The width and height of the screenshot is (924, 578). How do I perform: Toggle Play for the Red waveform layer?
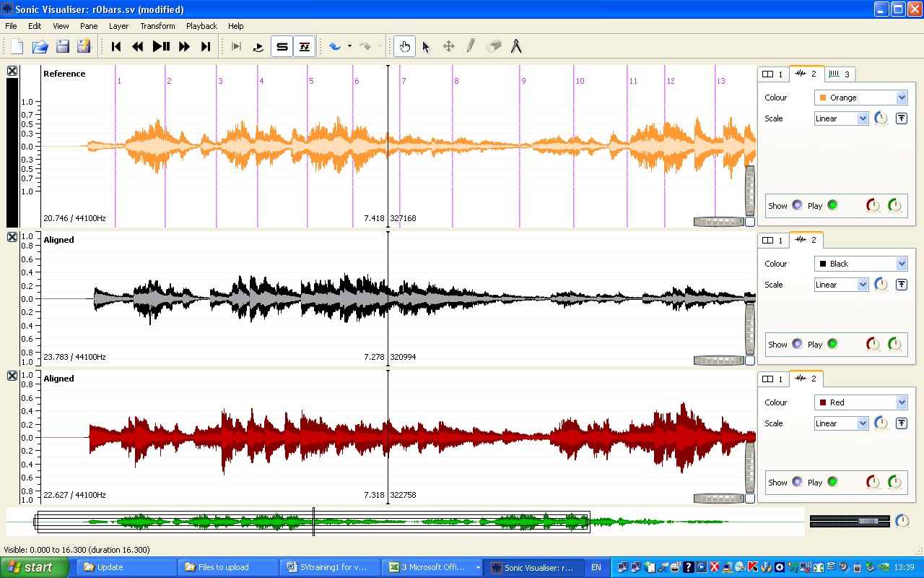coord(832,482)
